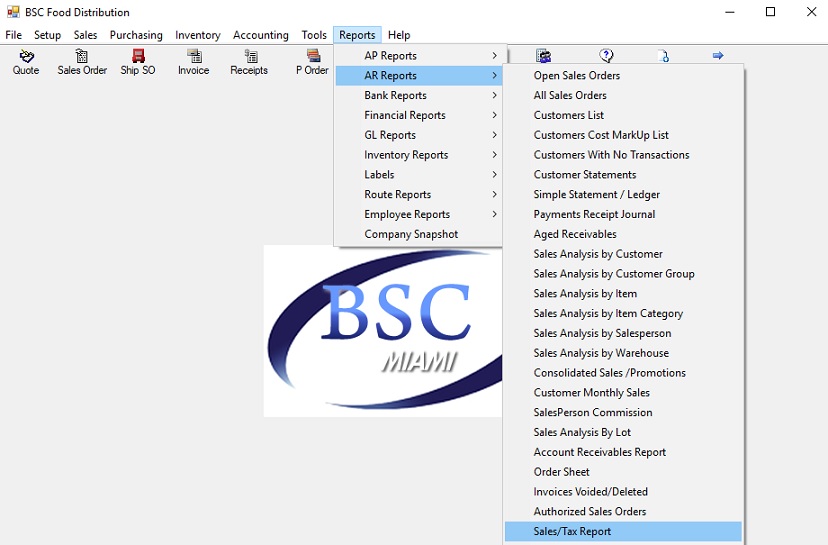Image resolution: width=828 pixels, height=545 pixels.
Task: Open the File menu
Action: pyautogui.click(x=14, y=35)
